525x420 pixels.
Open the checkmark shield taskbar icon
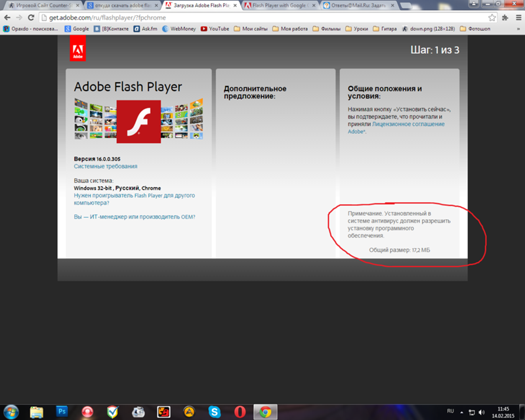tap(113, 411)
